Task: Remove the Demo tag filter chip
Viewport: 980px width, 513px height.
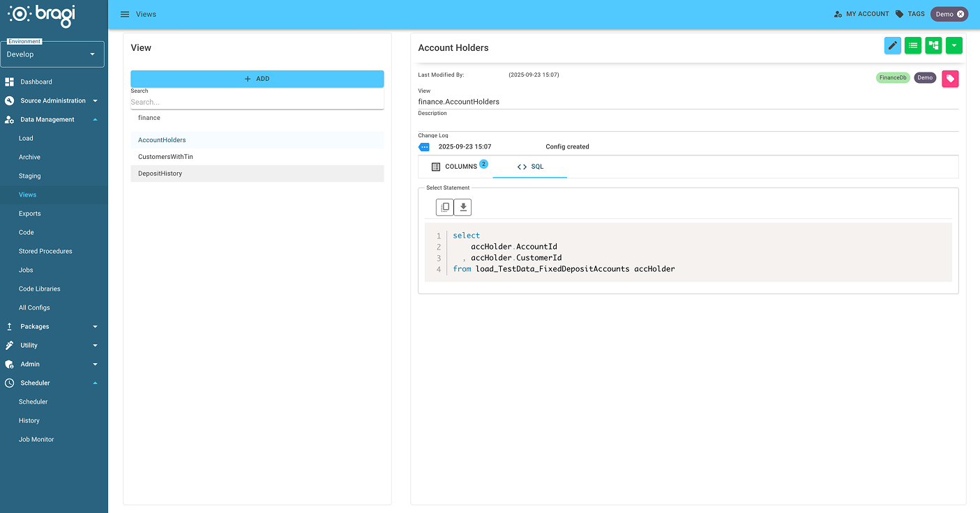Action: click(960, 14)
